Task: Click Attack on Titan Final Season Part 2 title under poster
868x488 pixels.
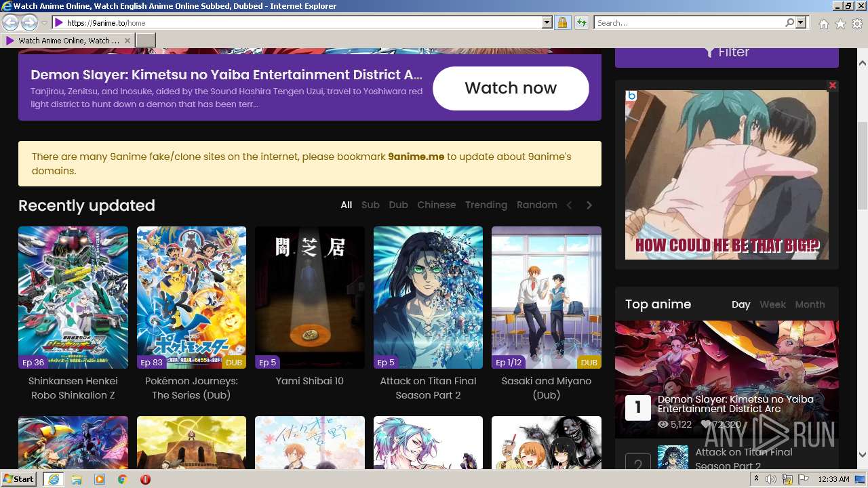Action: point(428,388)
